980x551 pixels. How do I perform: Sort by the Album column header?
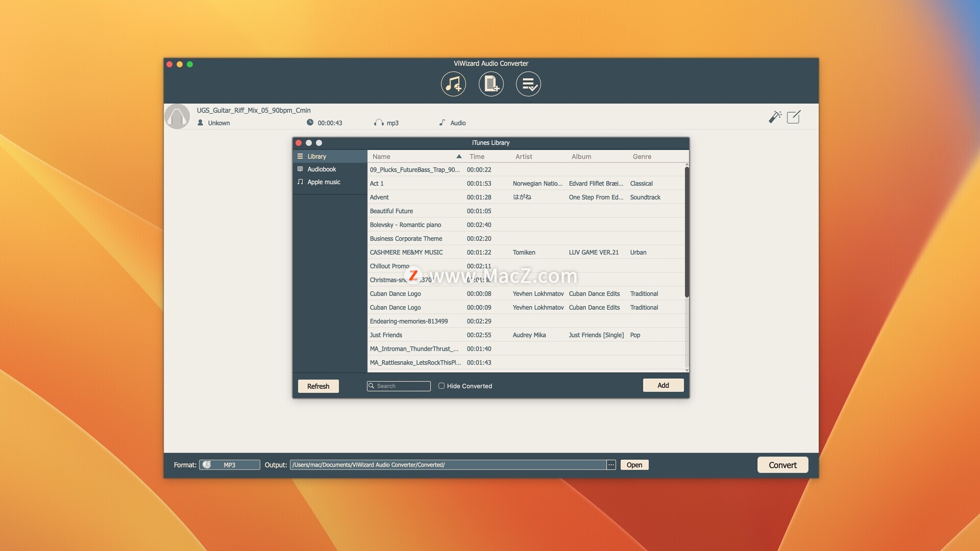click(x=597, y=157)
